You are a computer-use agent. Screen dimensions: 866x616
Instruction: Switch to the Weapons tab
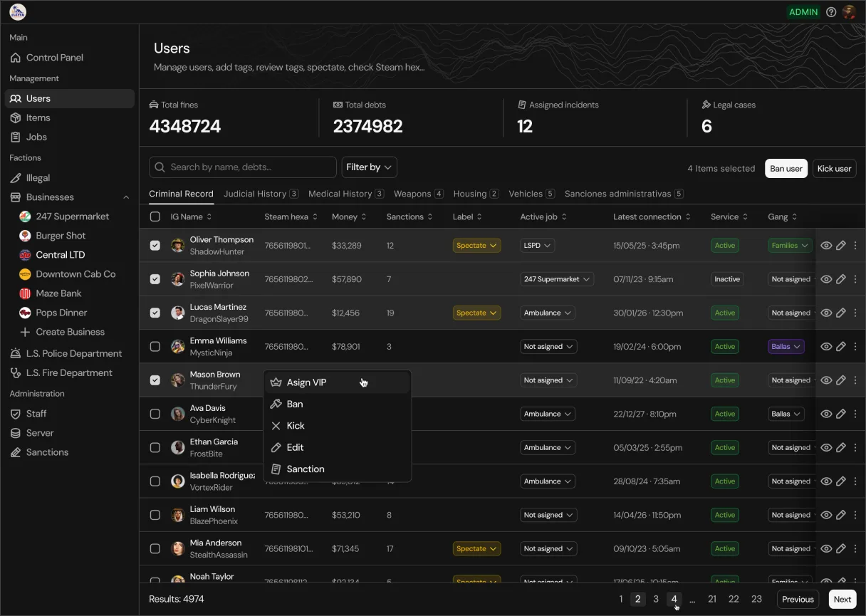pos(419,194)
